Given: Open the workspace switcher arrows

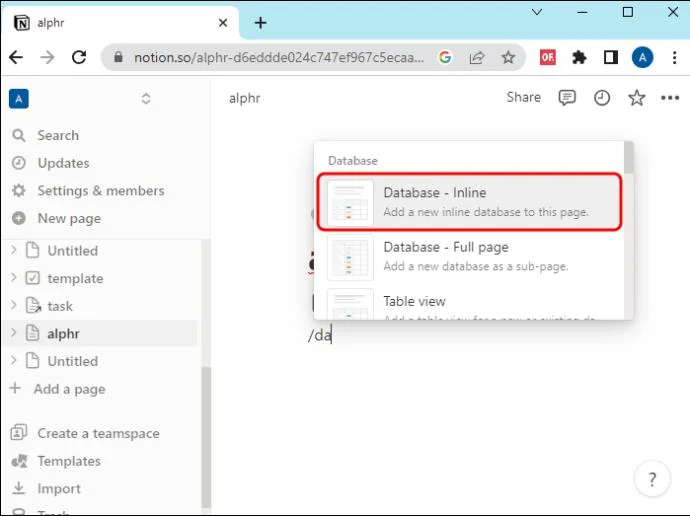Looking at the screenshot, I should [x=146, y=99].
